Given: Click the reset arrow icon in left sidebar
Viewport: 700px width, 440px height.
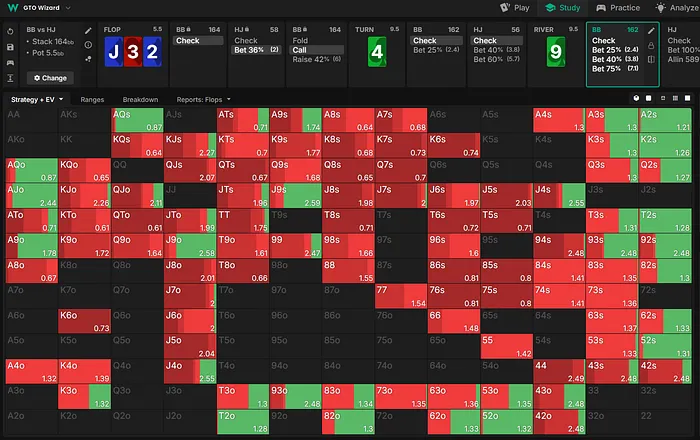Looking at the screenshot, I should tap(10, 30).
